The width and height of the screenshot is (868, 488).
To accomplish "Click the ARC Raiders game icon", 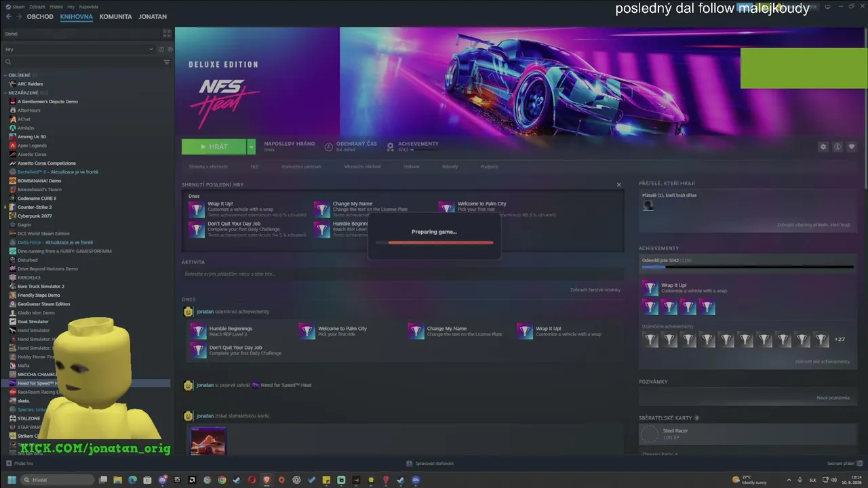I will coord(13,84).
